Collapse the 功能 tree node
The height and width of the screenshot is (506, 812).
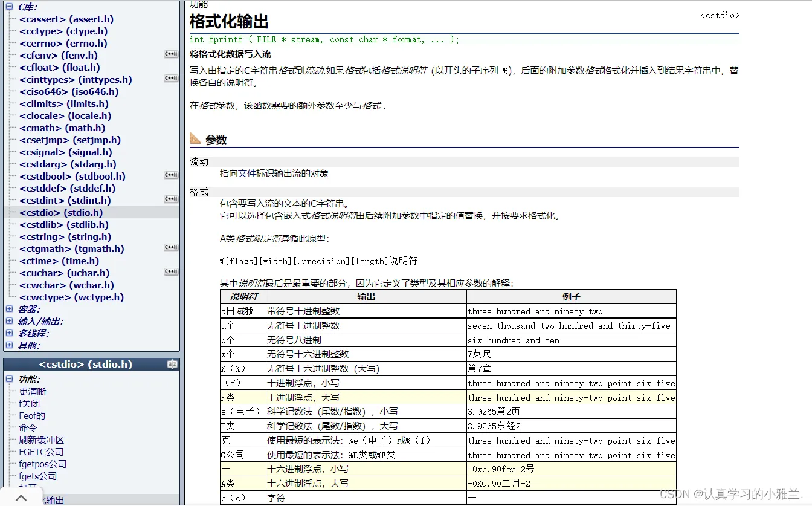point(9,379)
